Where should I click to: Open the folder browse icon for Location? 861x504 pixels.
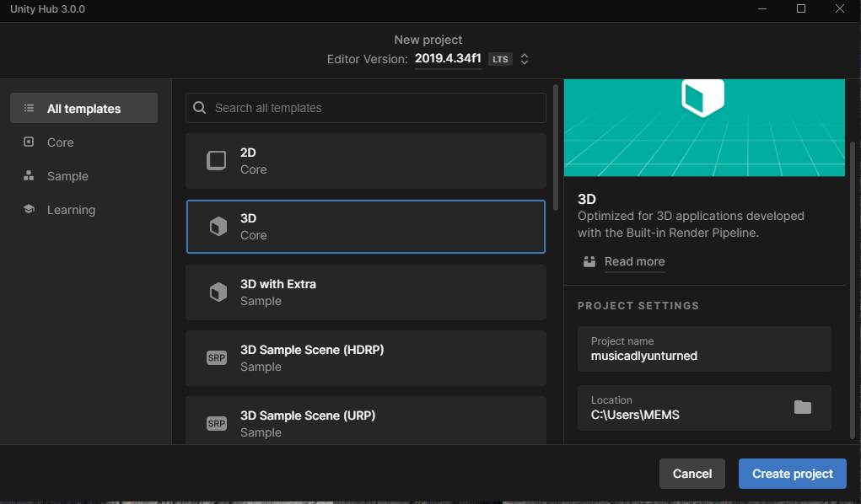coord(802,408)
